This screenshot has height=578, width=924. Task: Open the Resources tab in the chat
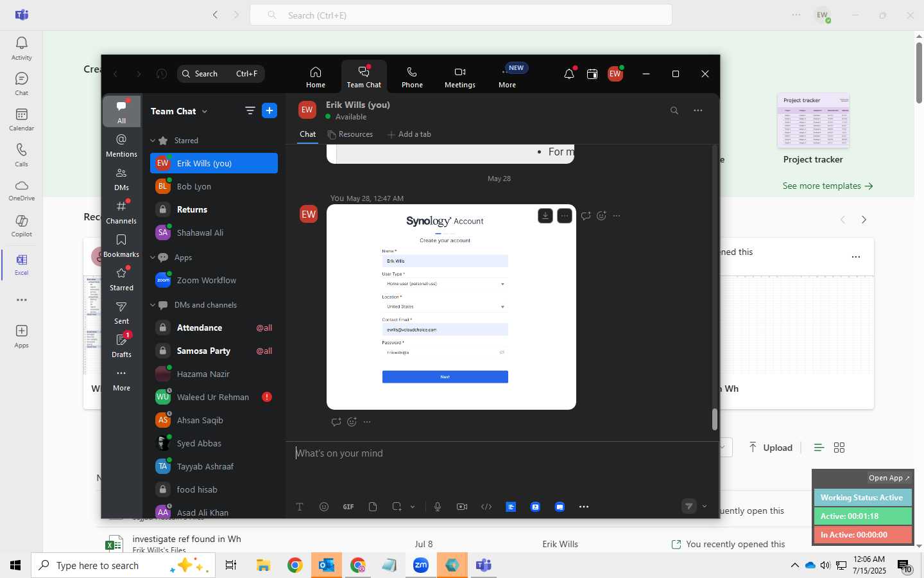[x=350, y=134]
